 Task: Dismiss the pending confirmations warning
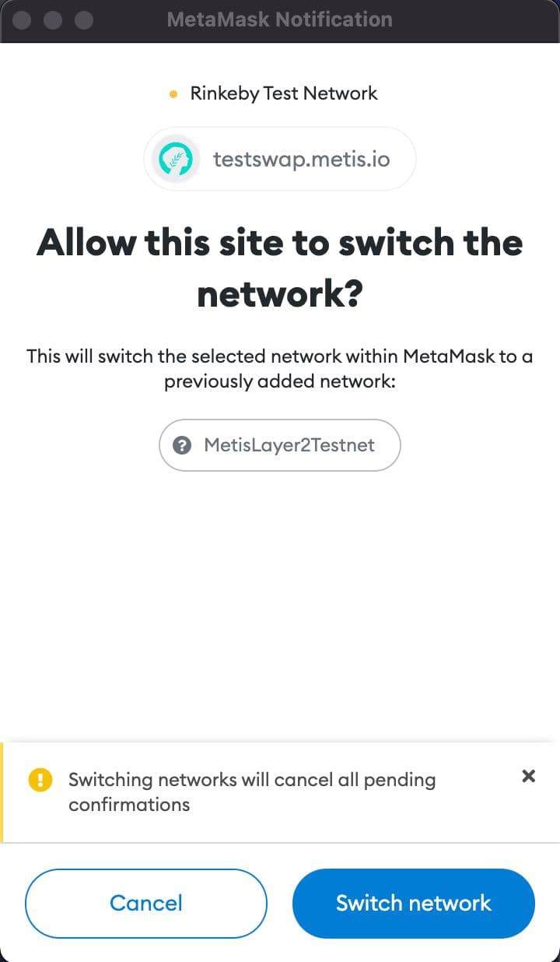click(x=528, y=775)
